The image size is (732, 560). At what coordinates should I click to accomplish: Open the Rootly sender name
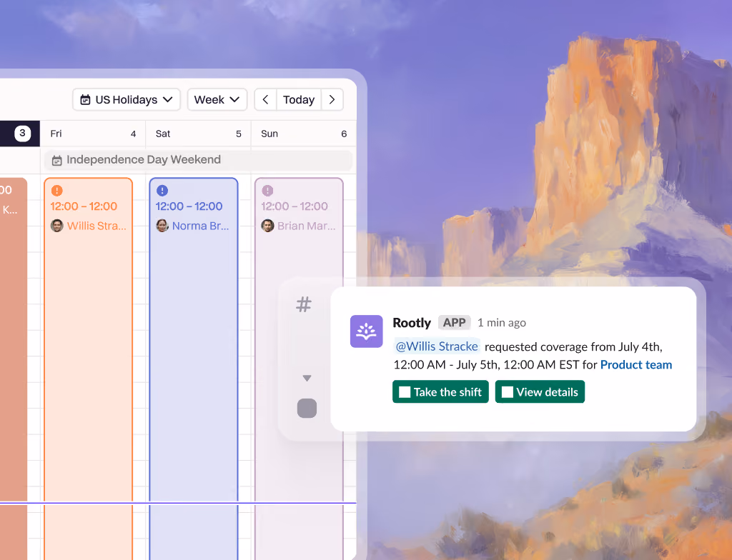coord(412,323)
